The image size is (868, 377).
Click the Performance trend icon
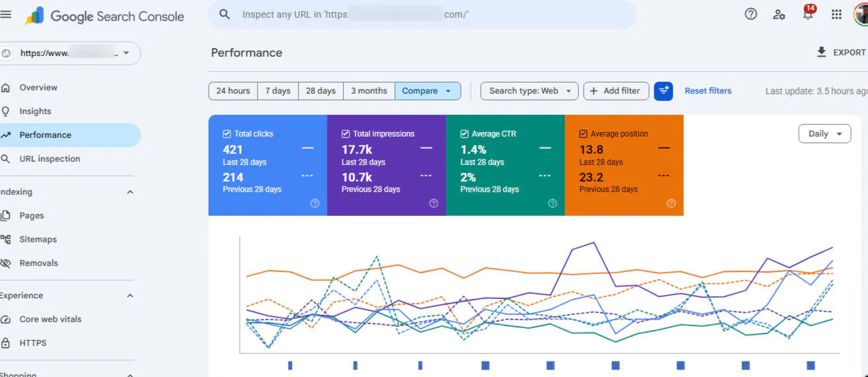pos(6,135)
